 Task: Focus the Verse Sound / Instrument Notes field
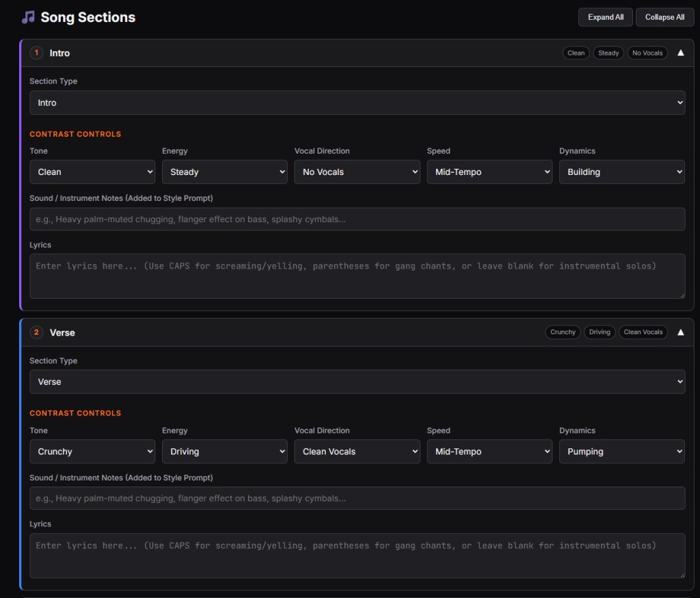357,498
